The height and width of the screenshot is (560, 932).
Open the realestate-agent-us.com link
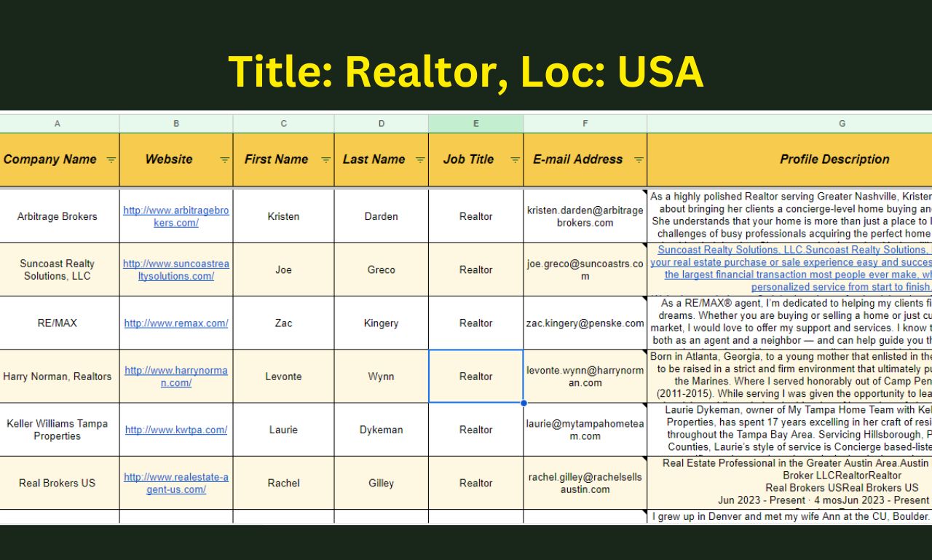pyautogui.click(x=175, y=483)
